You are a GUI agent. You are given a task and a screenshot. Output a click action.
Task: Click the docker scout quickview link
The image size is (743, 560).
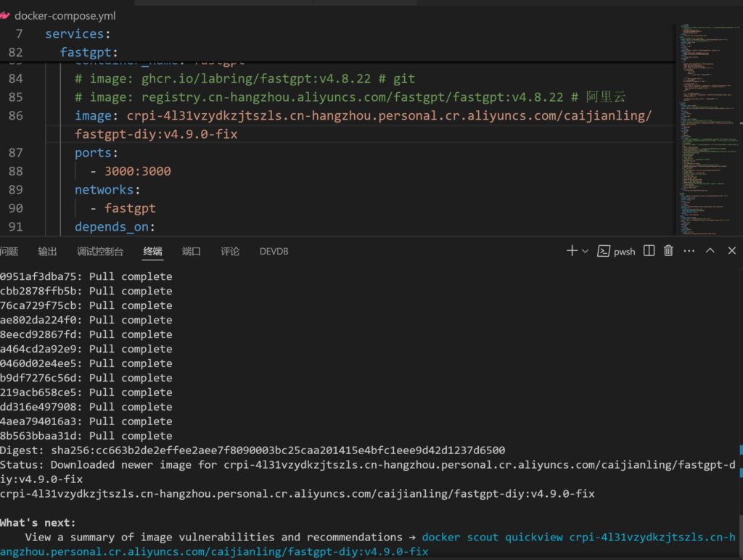point(368,544)
